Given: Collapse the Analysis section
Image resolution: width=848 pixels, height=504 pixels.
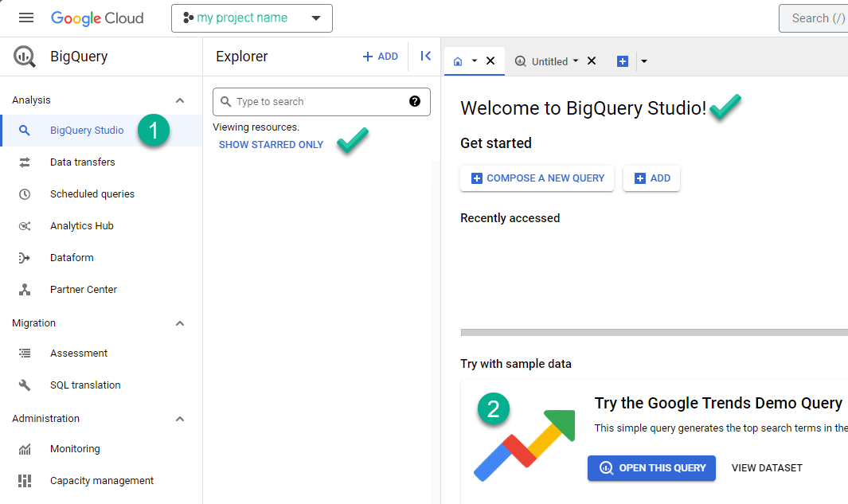Looking at the screenshot, I should pyautogui.click(x=180, y=100).
